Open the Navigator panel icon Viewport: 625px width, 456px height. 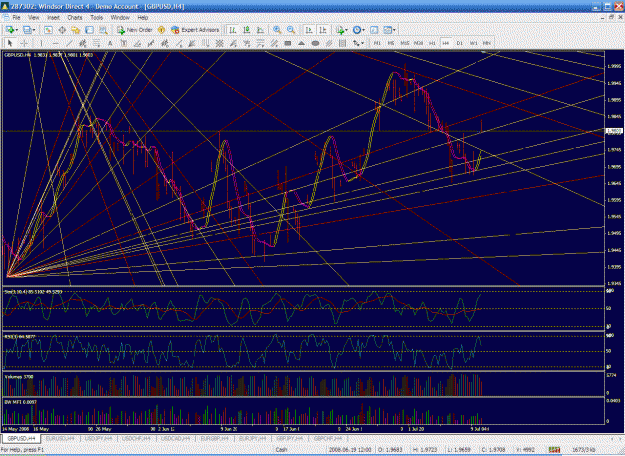click(76, 30)
